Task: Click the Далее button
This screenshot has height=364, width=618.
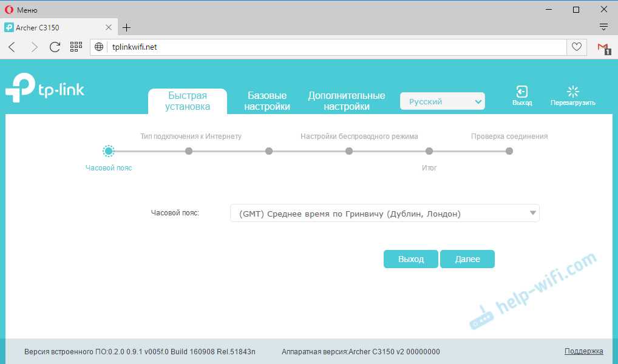Action: click(467, 259)
